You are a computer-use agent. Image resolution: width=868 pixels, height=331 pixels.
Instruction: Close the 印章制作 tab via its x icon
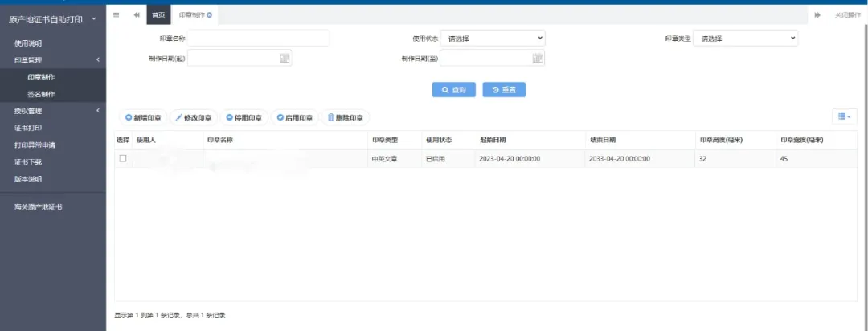[x=210, y=15]
